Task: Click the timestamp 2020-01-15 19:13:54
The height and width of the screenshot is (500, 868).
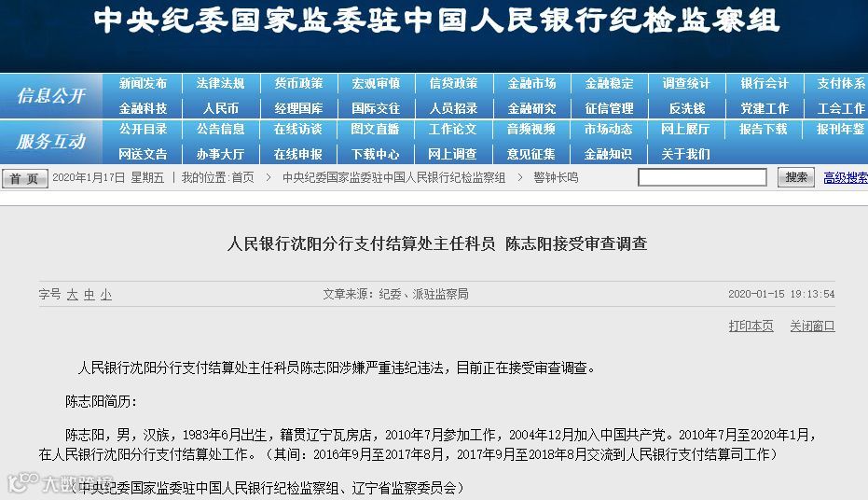Action: click(781, 294)
